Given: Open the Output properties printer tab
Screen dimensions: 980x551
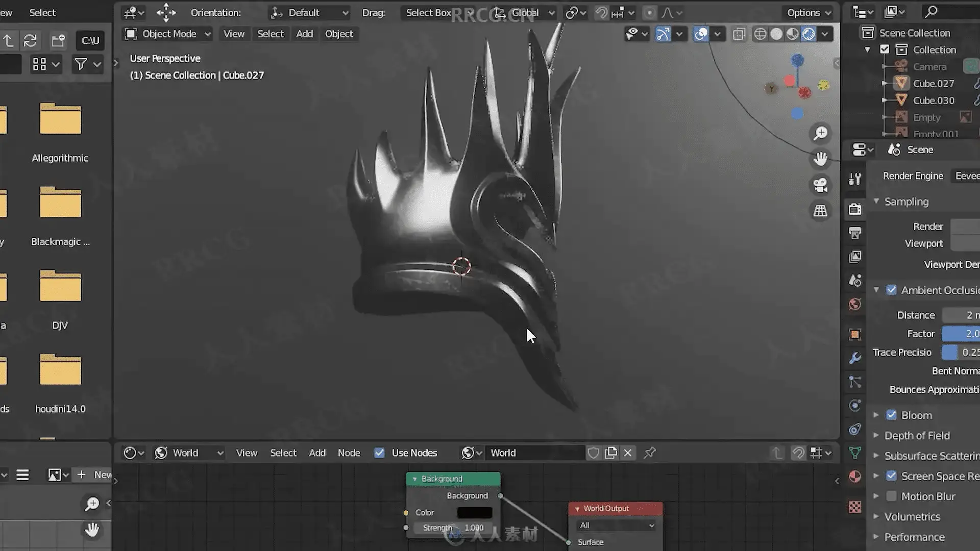Looking at the screenshot, I should 855,233.
